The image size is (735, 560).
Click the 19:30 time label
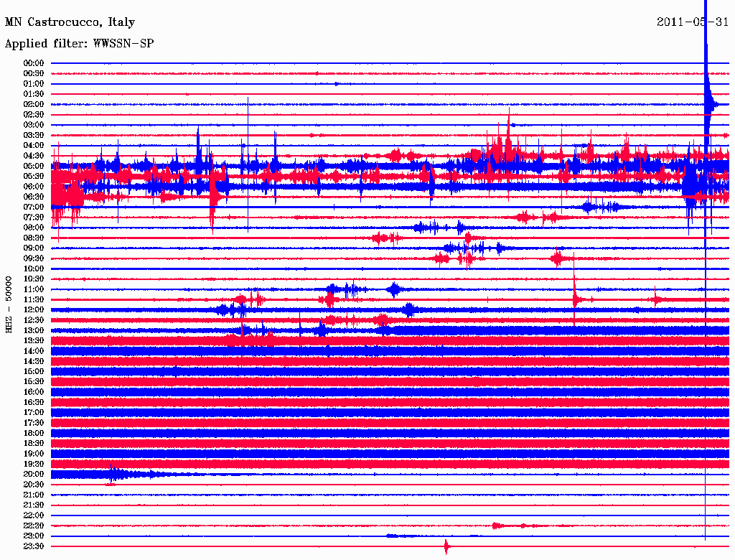(x=34, y=465)
